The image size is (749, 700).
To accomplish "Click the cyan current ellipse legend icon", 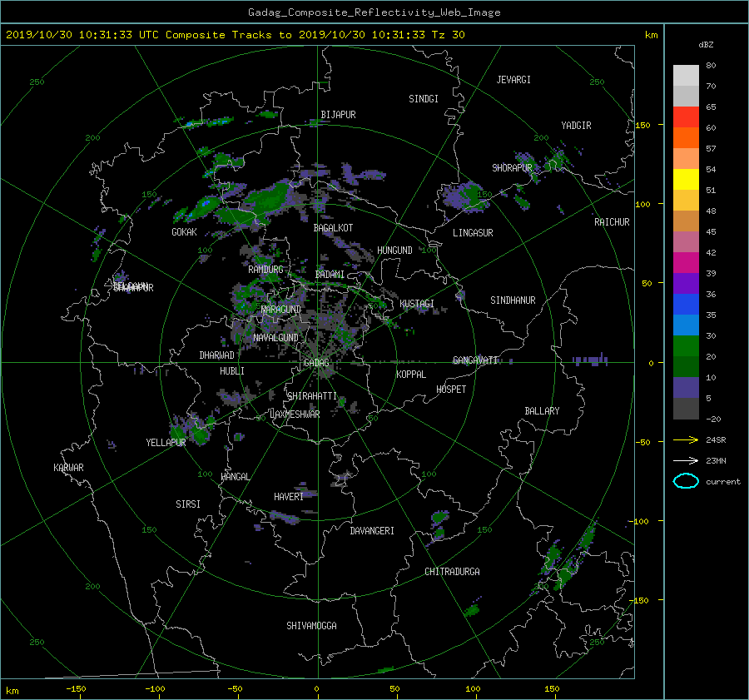I will click(686, 481).
